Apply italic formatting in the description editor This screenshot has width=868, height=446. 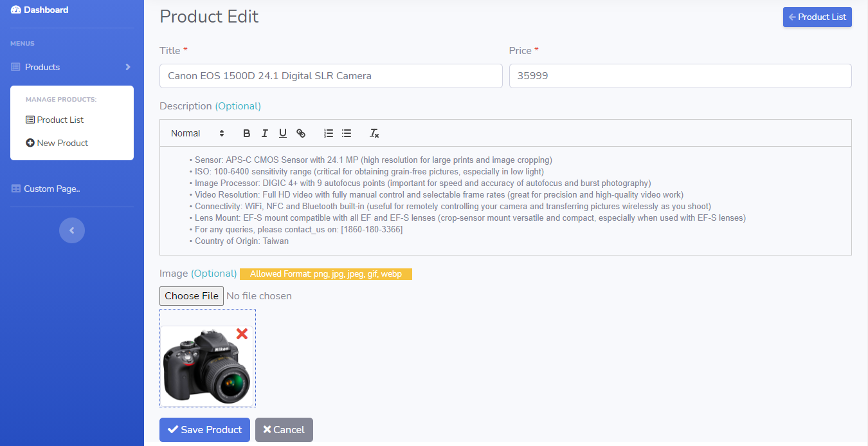click(x=264, y=133)
